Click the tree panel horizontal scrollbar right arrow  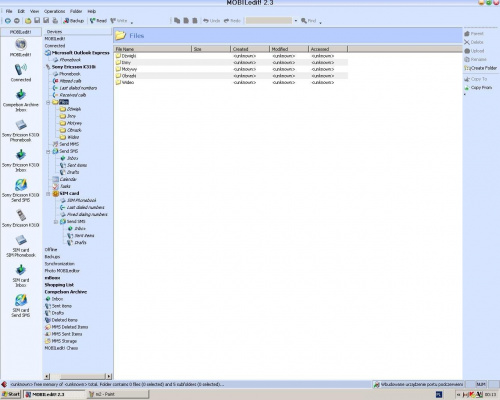tap(109, 376)
